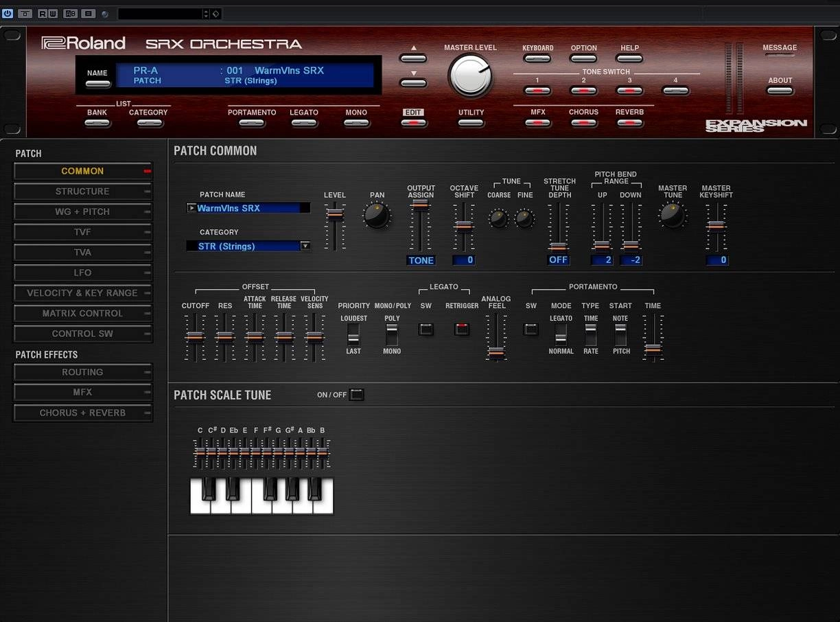Click the Write automation W button
This screenshot has width=840, height=622.
53,14
